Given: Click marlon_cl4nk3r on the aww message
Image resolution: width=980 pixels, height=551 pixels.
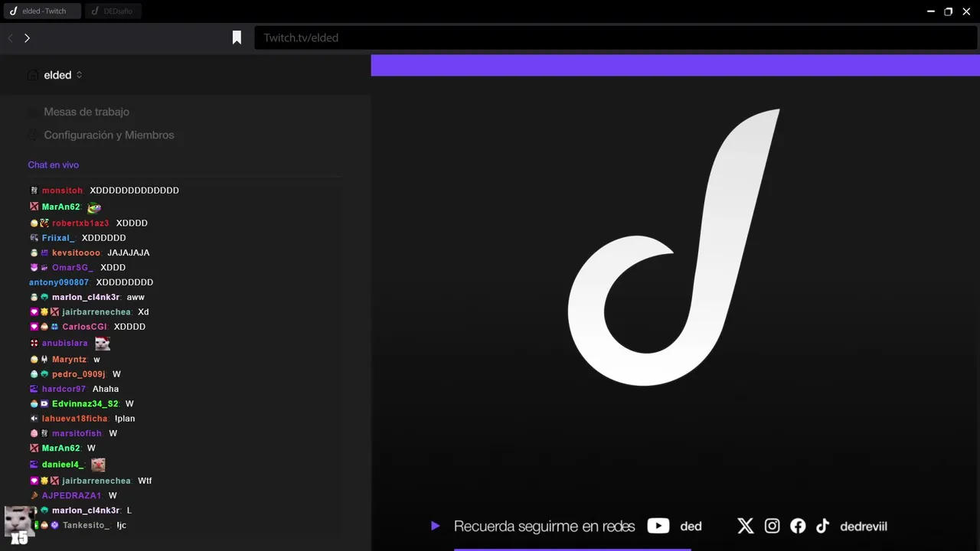Looking at the screenshot, I should (86, 297).
